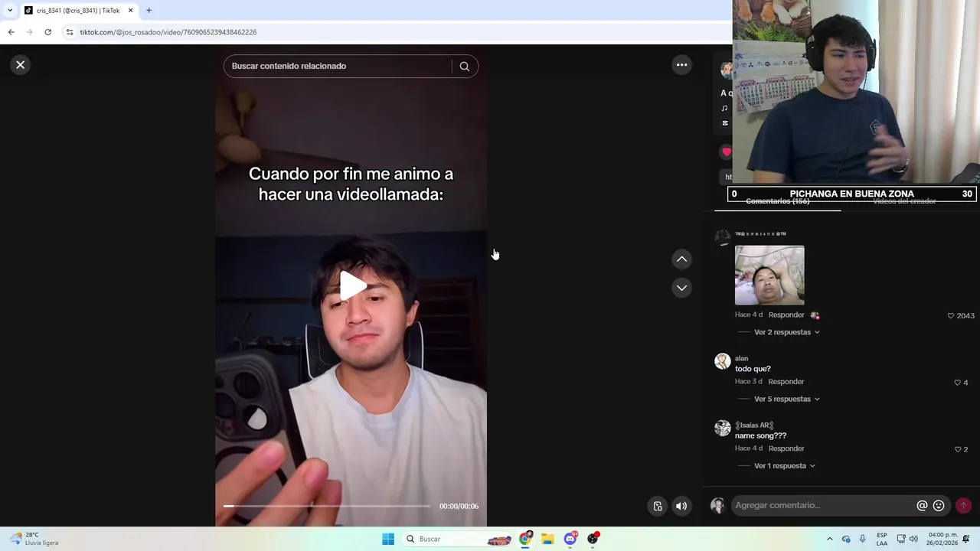The width and height of the screenshot is (980, 551).
Task: Focus the 'Agregar comentario...' field
Action: [823, 505]
